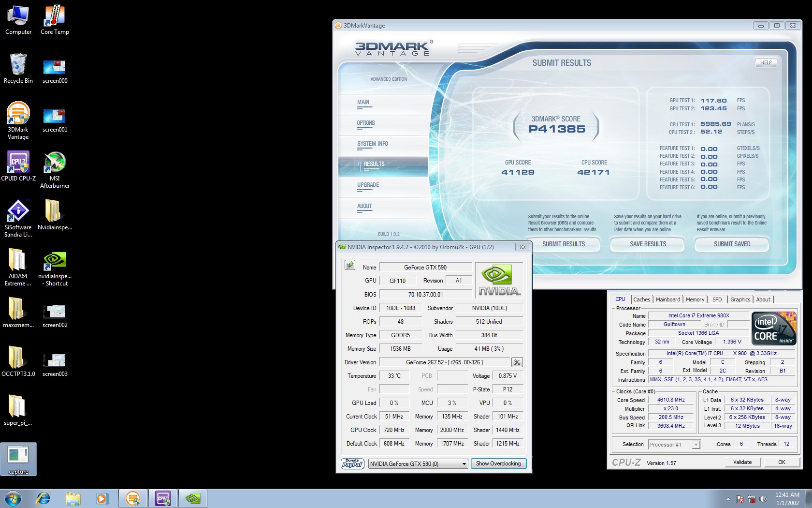Viewport: 812px width, 508px height.
Task: Open the OCCTPT3.1.0 folder
Action: pos(18,361)
